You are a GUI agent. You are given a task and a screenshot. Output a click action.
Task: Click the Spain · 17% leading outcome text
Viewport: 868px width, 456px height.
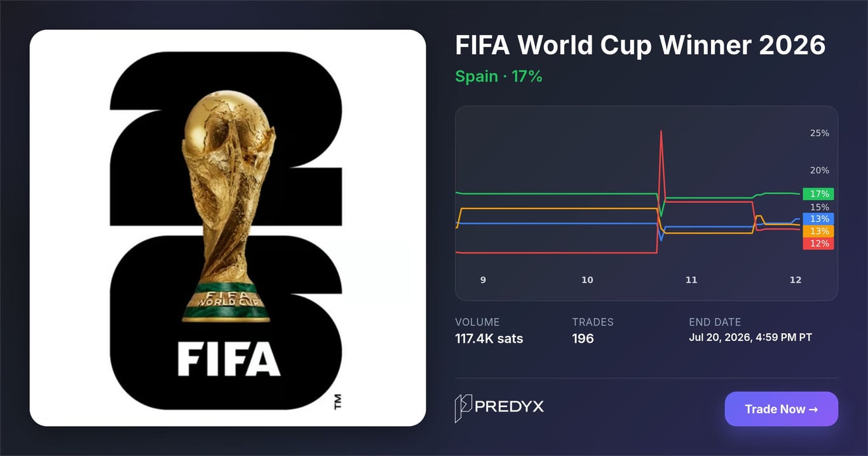click(499, 76)
